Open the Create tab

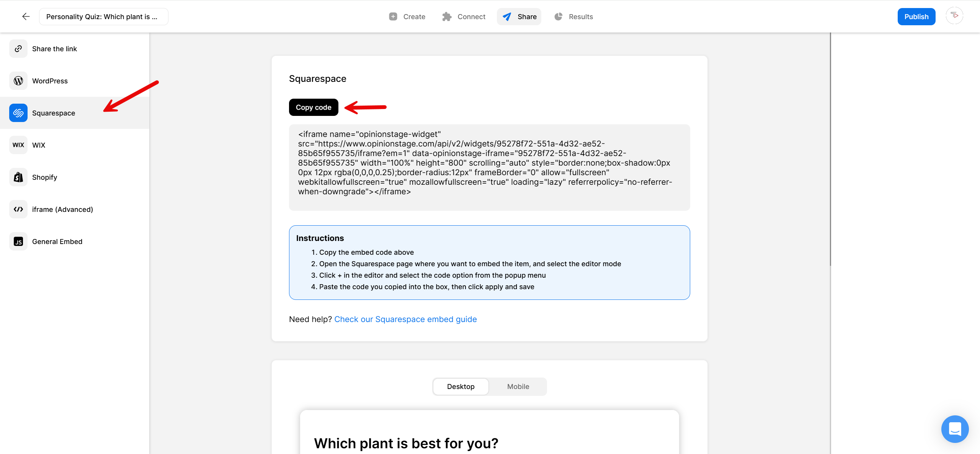point(407,16)
